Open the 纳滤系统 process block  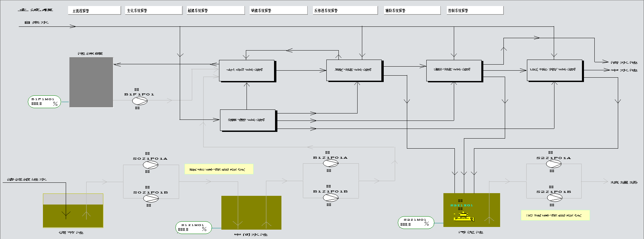[454, 70]
